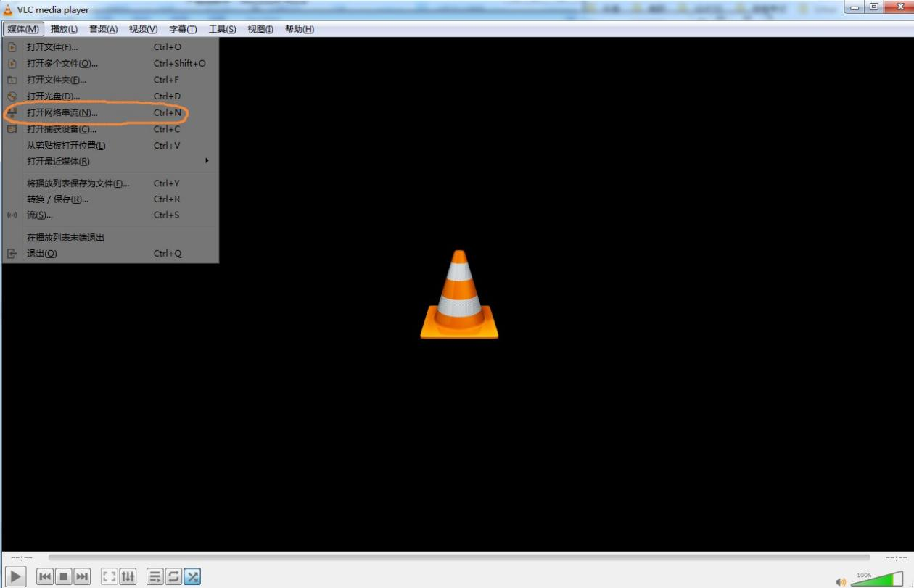914x588 pixels.
Task: Open the 字幕(T) menu
Action: click(183, 29)
